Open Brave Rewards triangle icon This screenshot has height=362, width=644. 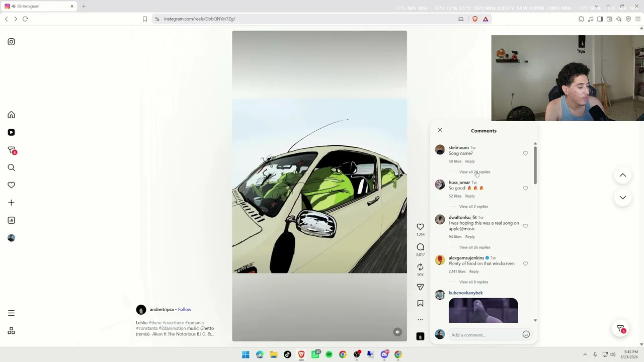click(x=486, y=19)
